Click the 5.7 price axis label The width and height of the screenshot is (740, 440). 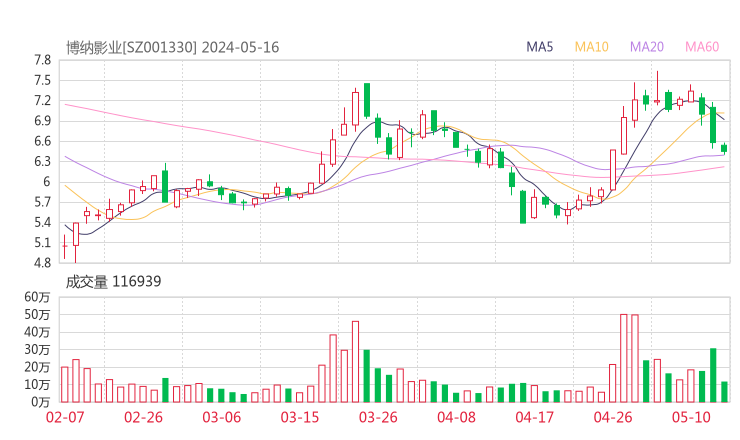click(42, 203)
